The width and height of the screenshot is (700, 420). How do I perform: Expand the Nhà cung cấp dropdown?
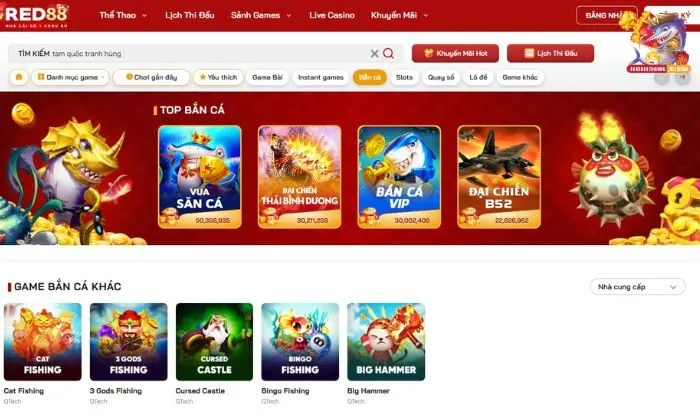click(637, 287)
